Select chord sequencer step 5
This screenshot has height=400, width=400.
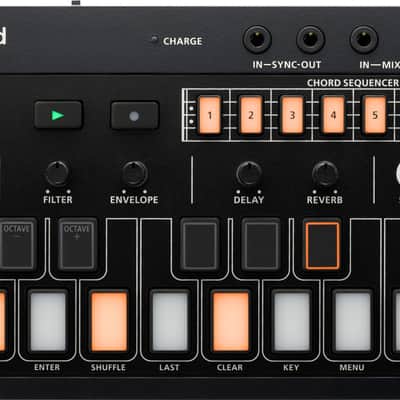(x=375, y=115)
